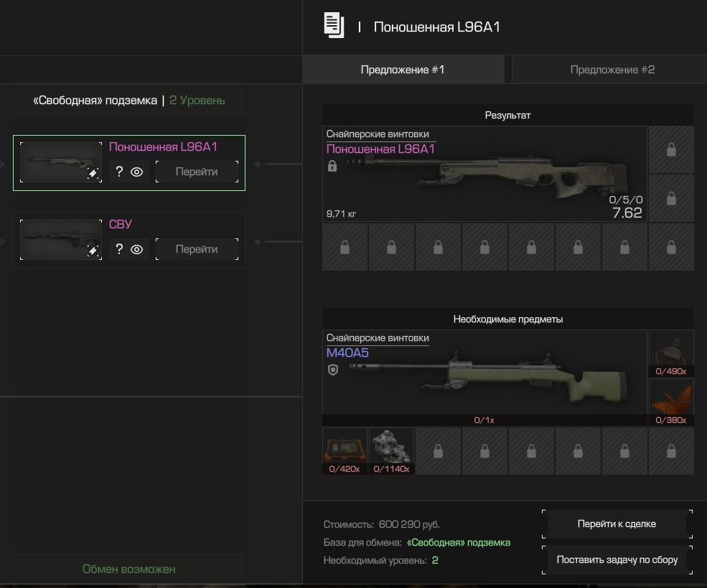The height and width of the screenshot is (588, 707).
Task: Click the pink СВУ name in the list
Action: (121, 225)
